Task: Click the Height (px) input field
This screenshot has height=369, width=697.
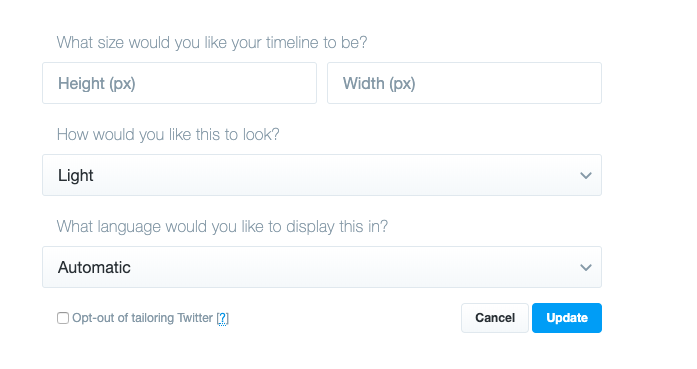Action: [x=180, y=83]
